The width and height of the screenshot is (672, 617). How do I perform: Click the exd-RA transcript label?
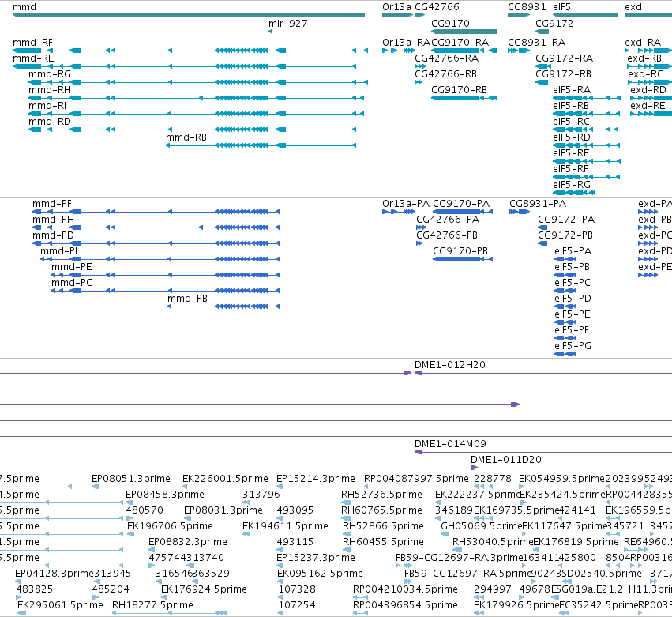643,43
